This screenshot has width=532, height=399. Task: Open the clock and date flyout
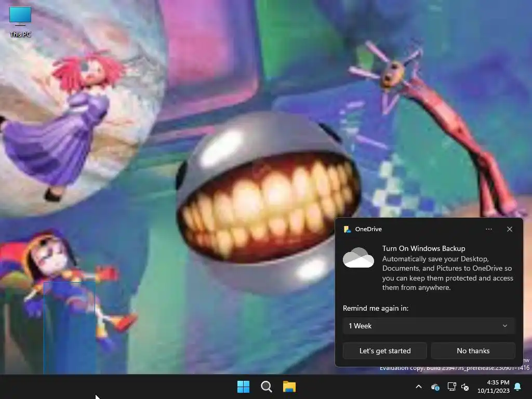click(494, 387)
